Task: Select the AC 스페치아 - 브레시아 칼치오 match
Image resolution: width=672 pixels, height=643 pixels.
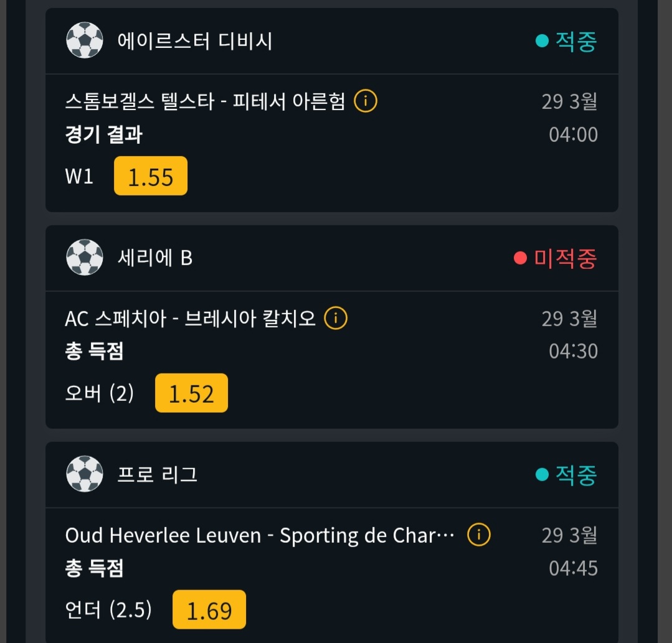Action: 191,318
